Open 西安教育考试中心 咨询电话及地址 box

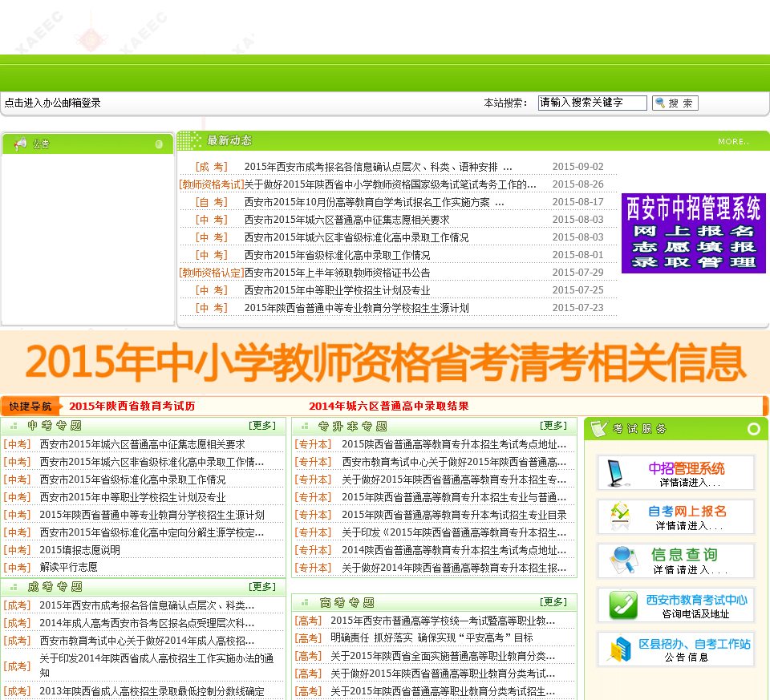[x=675, y=605]
